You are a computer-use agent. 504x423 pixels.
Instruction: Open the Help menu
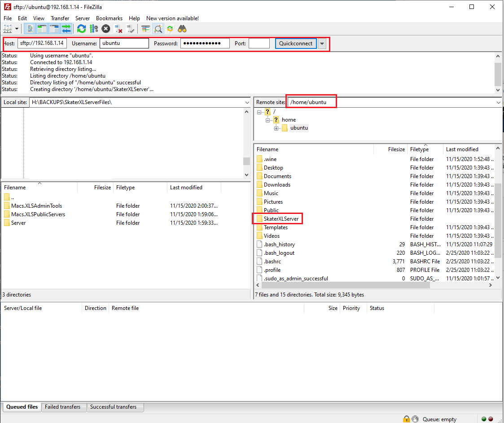134,18
